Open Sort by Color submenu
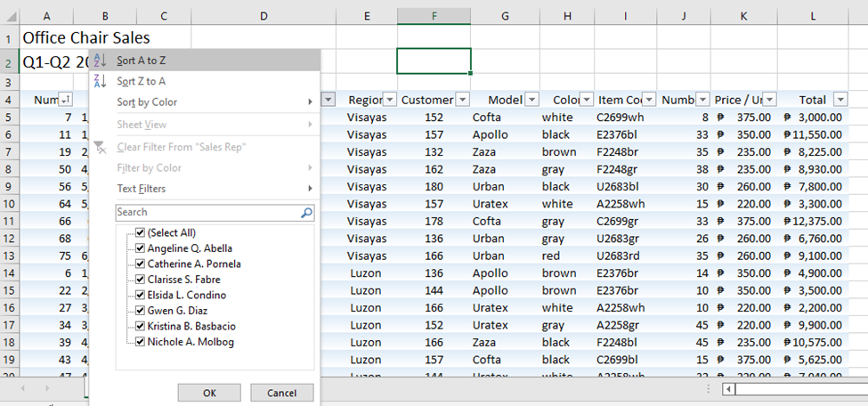The height and width of the screenshot is (406, 868). pos(204,101)
